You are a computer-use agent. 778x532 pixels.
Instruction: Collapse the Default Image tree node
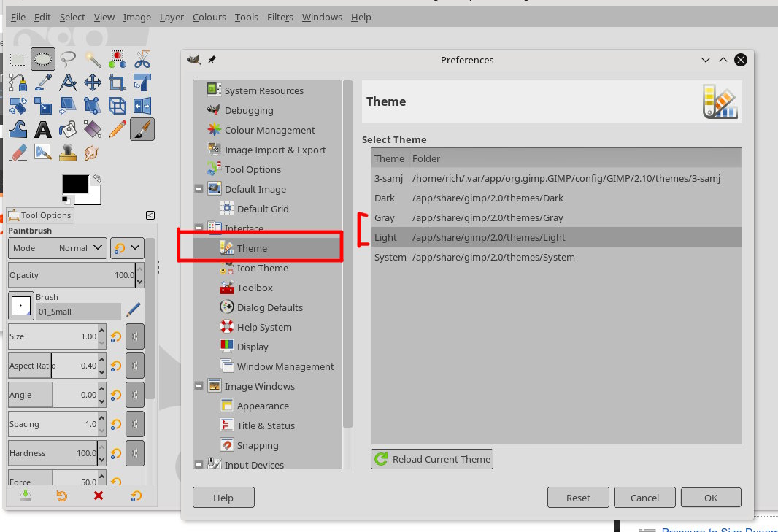tap(199, 188)
